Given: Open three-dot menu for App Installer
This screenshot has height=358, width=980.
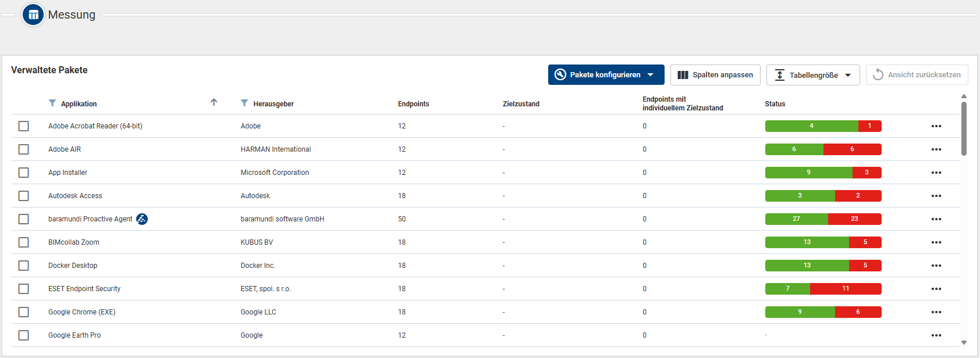Looking at the screenshot, I should [x=936, y=173].
